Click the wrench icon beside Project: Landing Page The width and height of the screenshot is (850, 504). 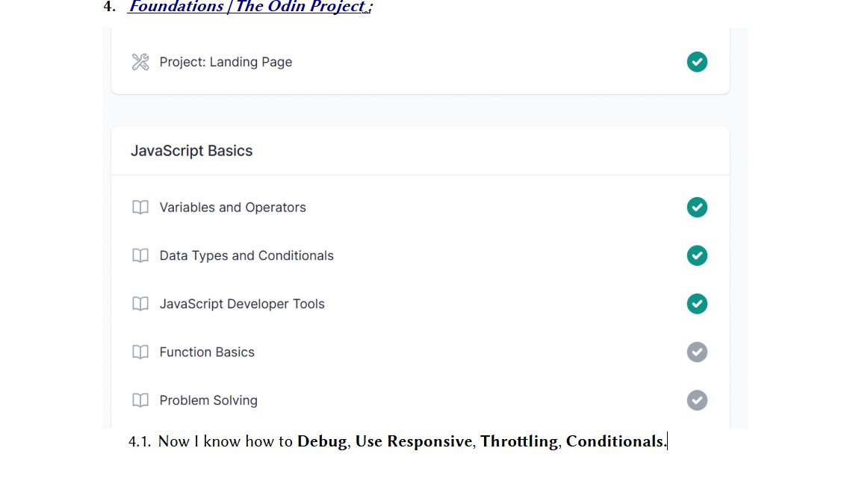coord(140,62)
